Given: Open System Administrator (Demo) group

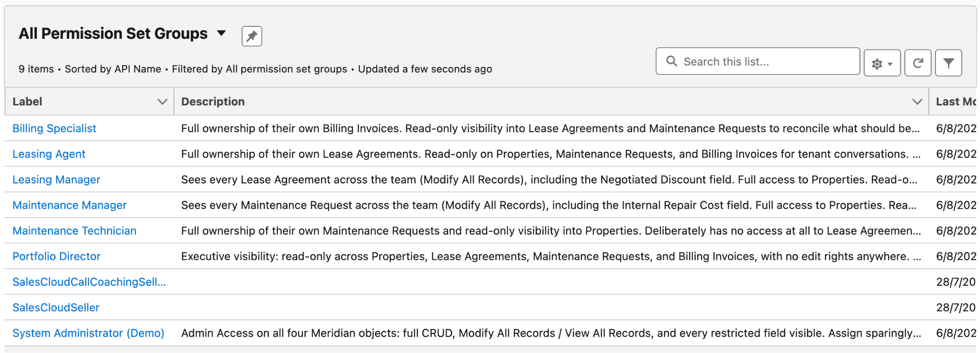Looking at the screenshot, I should [x=88, y=333].
